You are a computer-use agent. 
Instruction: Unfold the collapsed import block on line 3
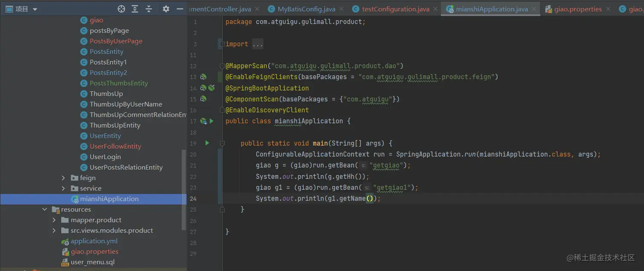221,44
